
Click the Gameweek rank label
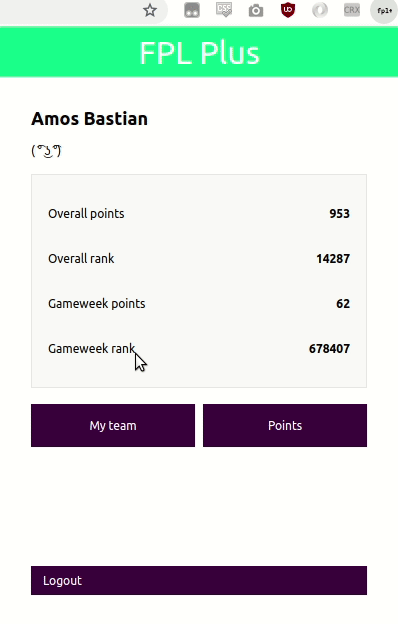tap(92, 349)
